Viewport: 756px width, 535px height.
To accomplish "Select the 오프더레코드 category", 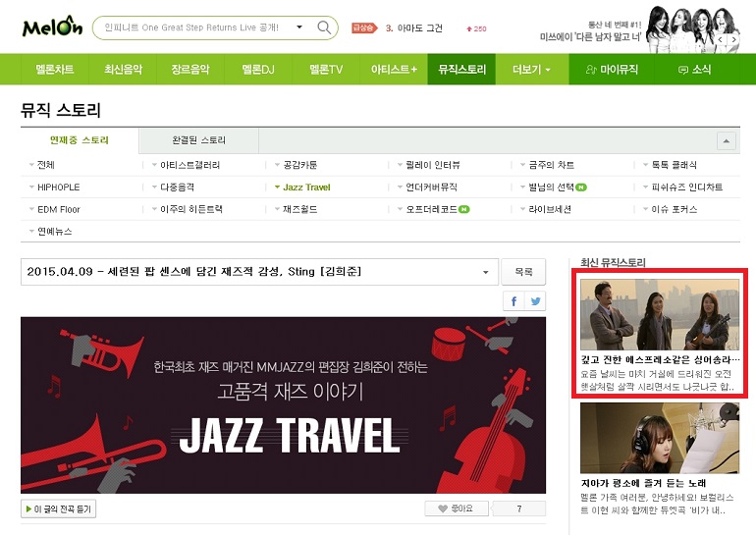I will 433,209.
